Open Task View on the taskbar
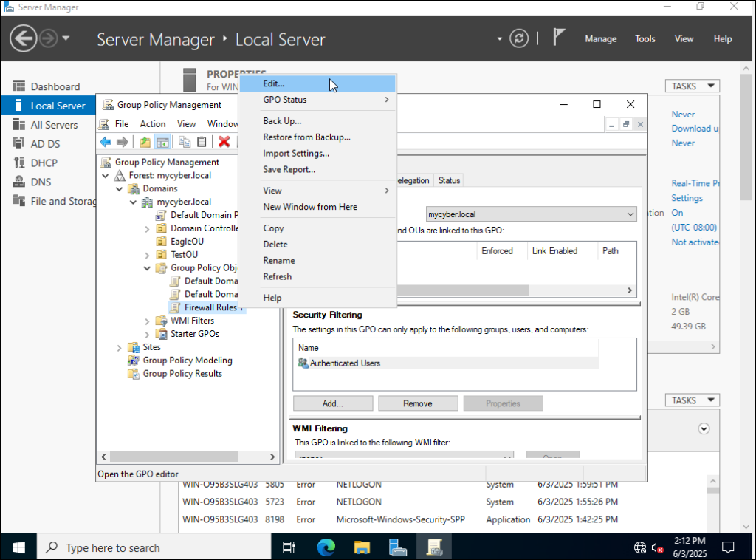 tap(289, 547)
